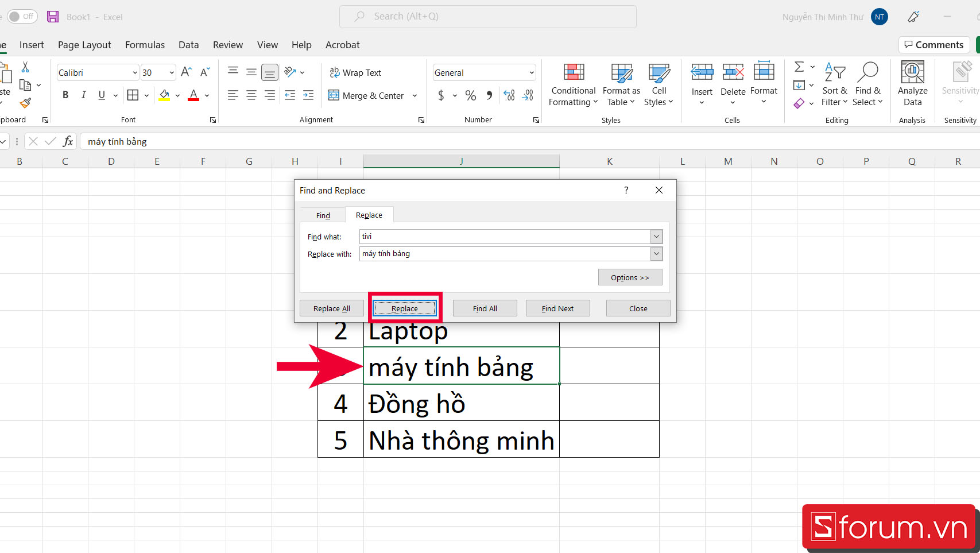The width and height of the screenshot is (980, 553).
Task: Open Find & Select menu
Action: [867, 84]
